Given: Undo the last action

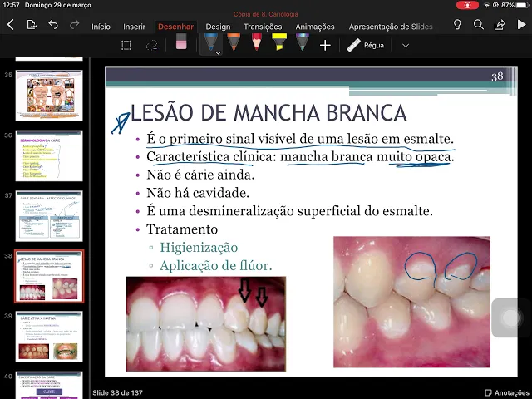Looking at the screenshot, I should 53,25.
